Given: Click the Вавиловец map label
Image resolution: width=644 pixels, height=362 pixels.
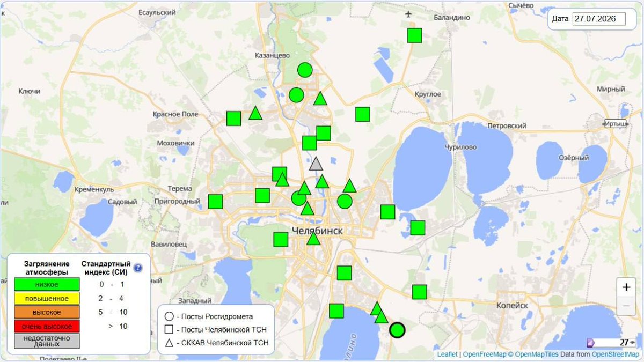Looking at the screenshot, I should (169, 244).
